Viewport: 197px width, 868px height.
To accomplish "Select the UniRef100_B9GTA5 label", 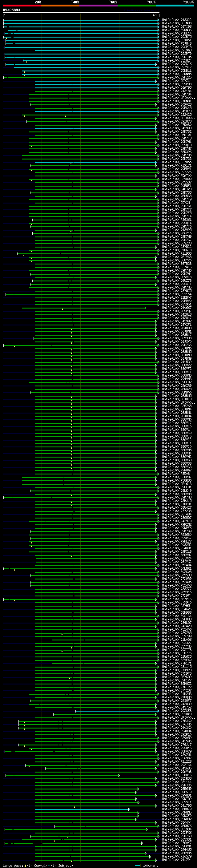I will pyautogui.click(x=176, y=57).
